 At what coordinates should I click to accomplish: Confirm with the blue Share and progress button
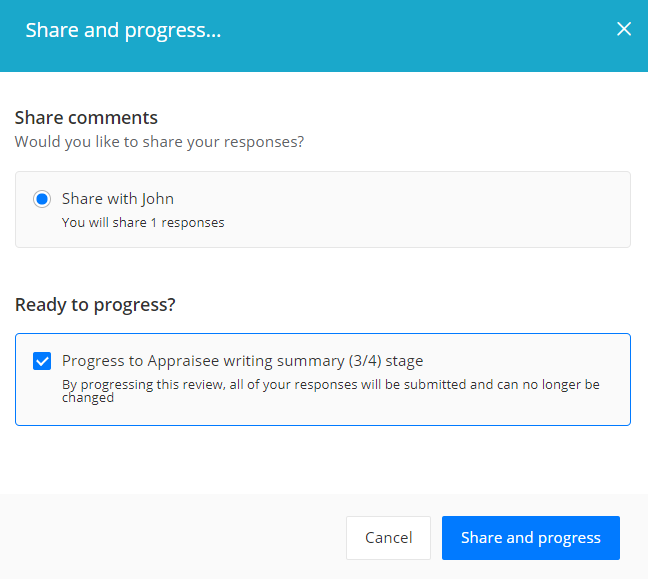point(531,538)
